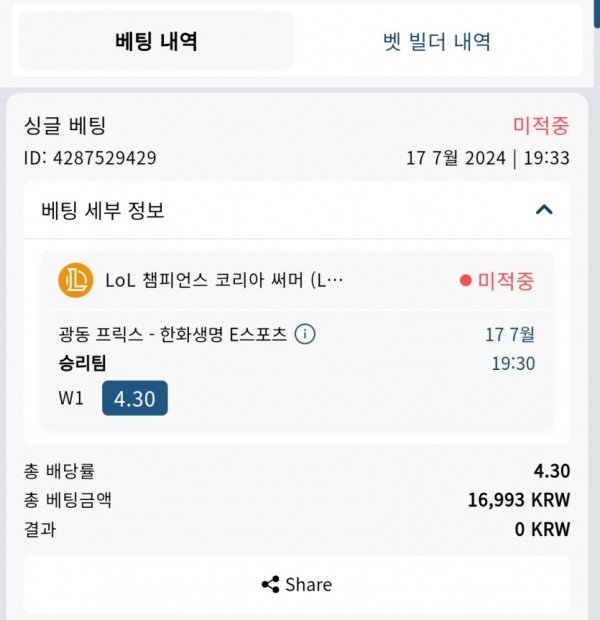The width and height of the screenshot is (600, 620).
Task: Open the 베팅 내역 tab
Action: pyautogui.click(x=156, y=41)
